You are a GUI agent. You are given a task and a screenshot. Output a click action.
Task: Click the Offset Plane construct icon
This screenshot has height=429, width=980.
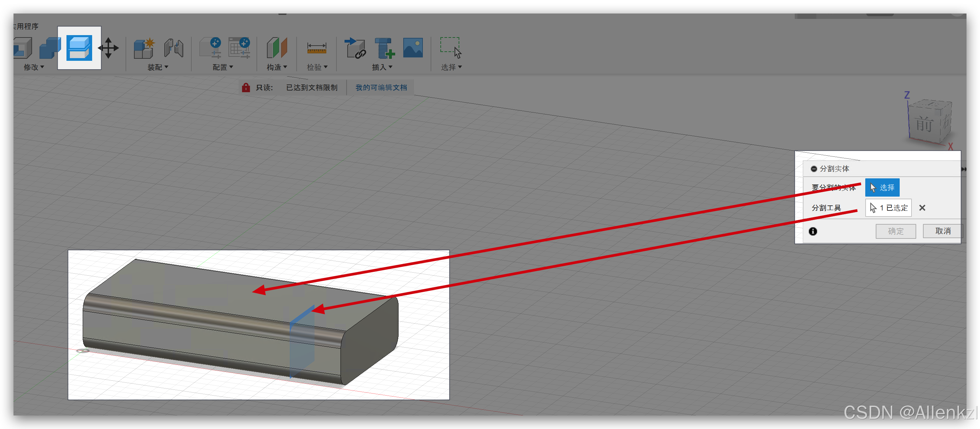(x=277, y=48)
